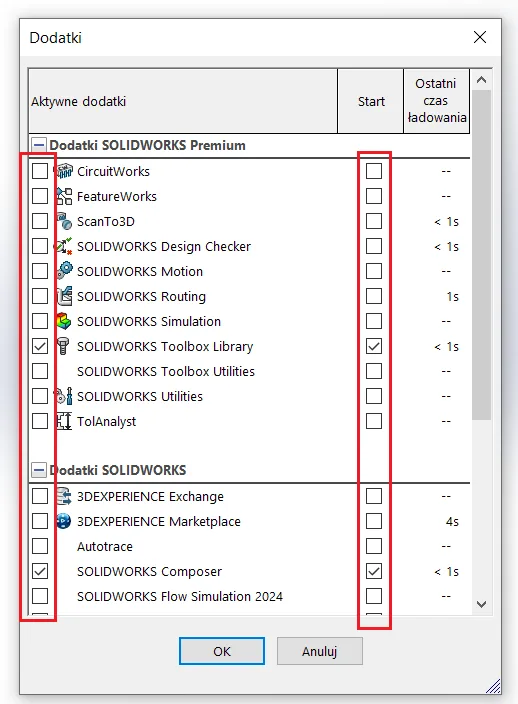Enable Autotrace active add-in checkbox

(40, 546)
